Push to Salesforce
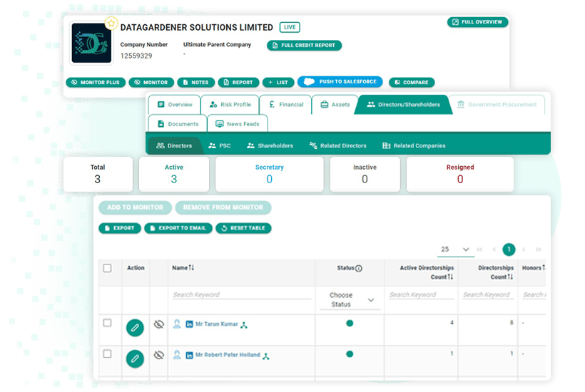The image size is (585, 392). [x=340, y=81]
